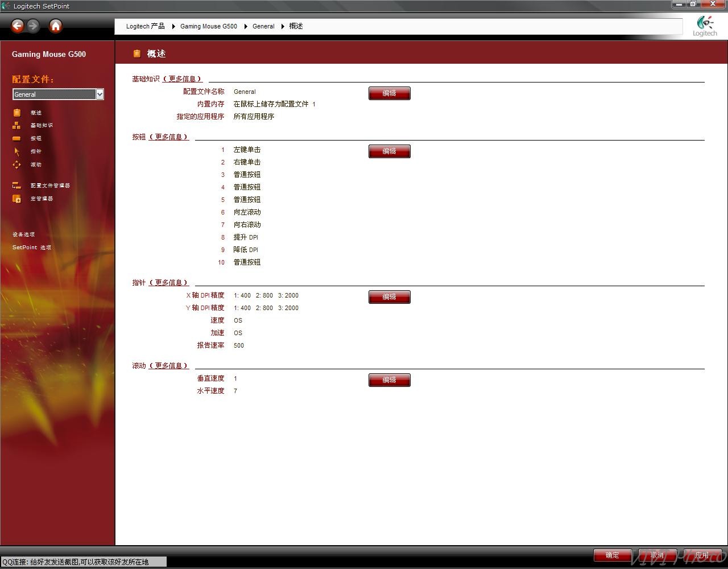The width and height of the screenshot is (728, 569).
Task: Select 配置文件名称 value General
Action: coord(245,92)
